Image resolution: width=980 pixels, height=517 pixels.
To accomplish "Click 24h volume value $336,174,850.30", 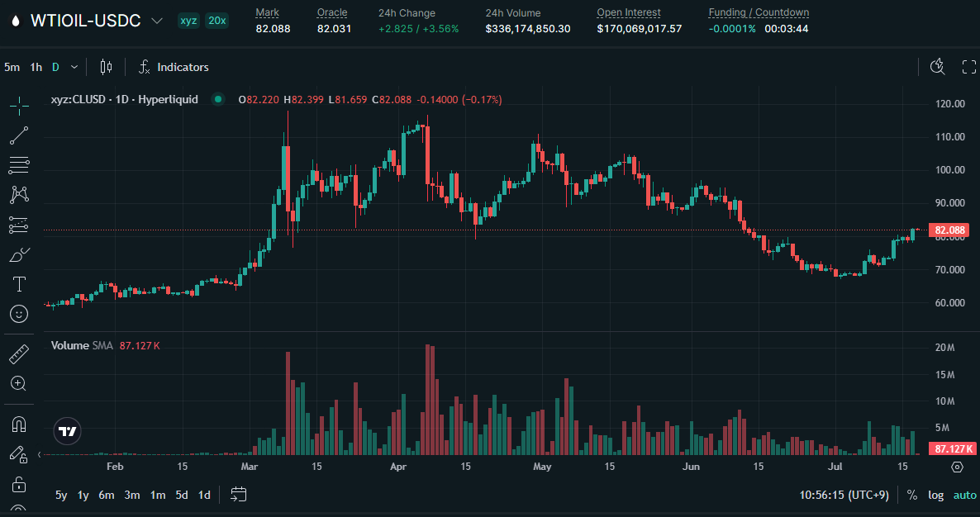I will [x=528, y=29].
